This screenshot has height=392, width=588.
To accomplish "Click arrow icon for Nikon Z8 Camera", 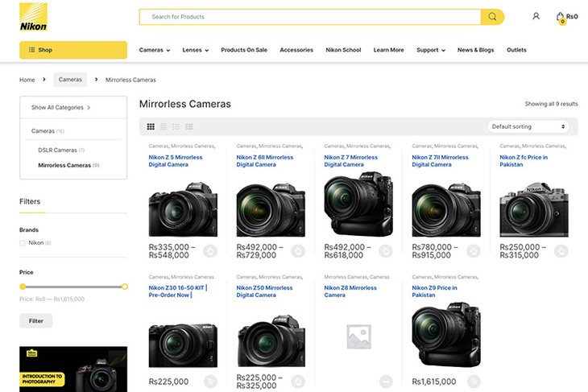I will coord(386,382).
